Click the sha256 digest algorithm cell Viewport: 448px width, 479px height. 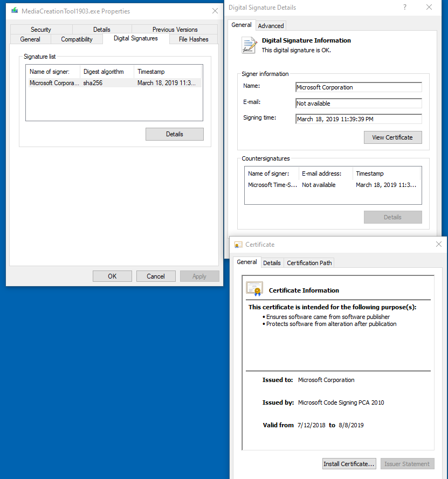point(93,83)
